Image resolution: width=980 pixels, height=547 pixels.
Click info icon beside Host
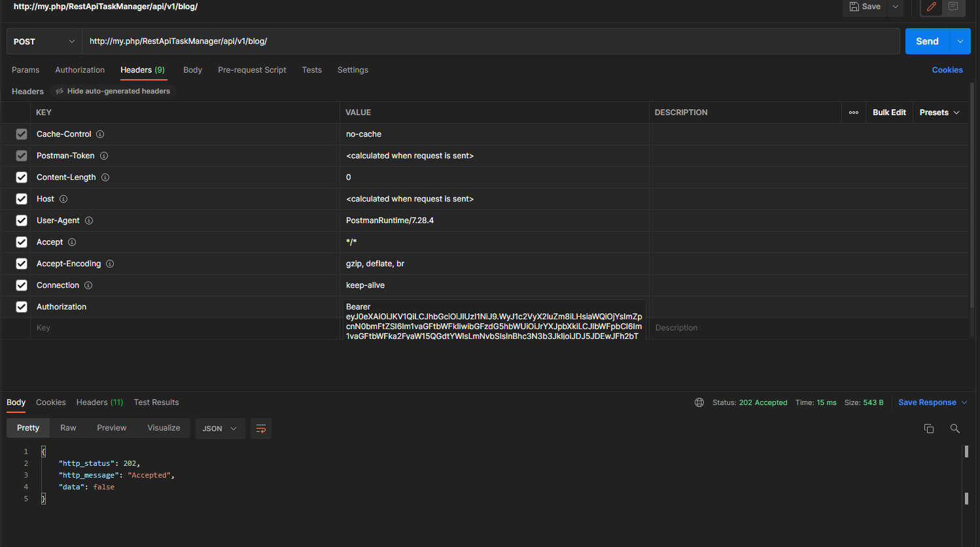(63, 199)
